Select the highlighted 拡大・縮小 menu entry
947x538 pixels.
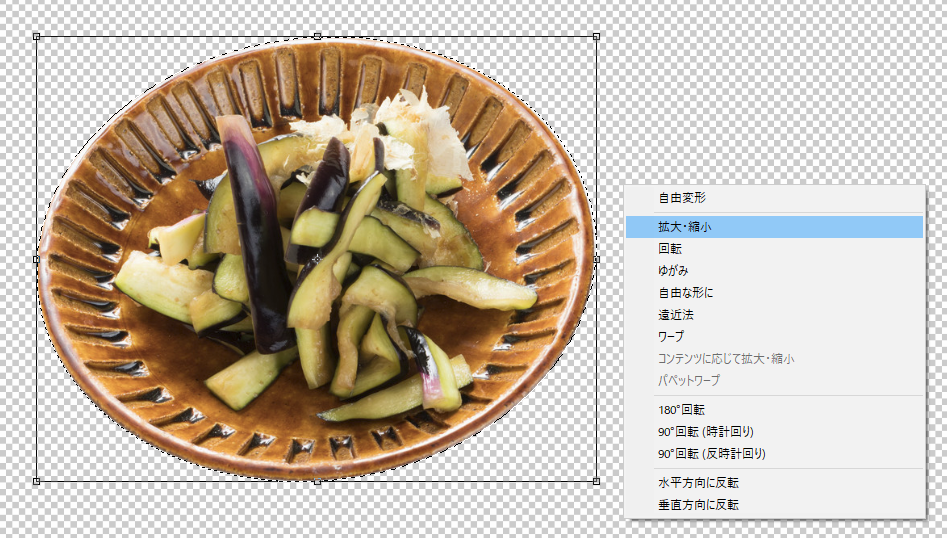[774, 227]
